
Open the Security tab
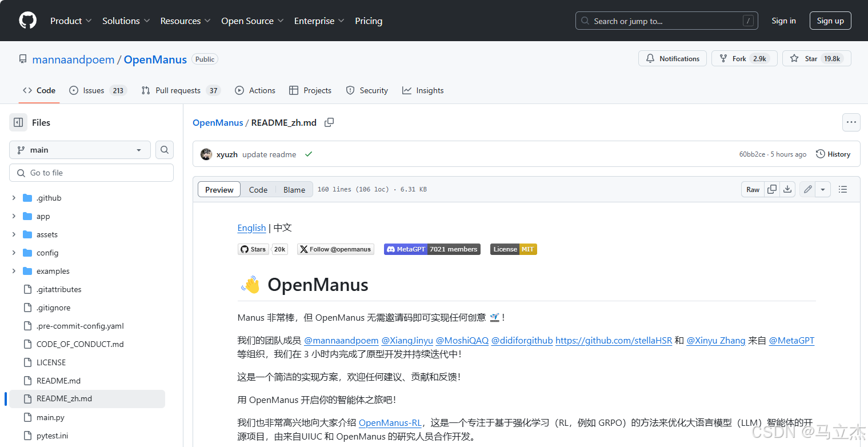tap(367, 90)
